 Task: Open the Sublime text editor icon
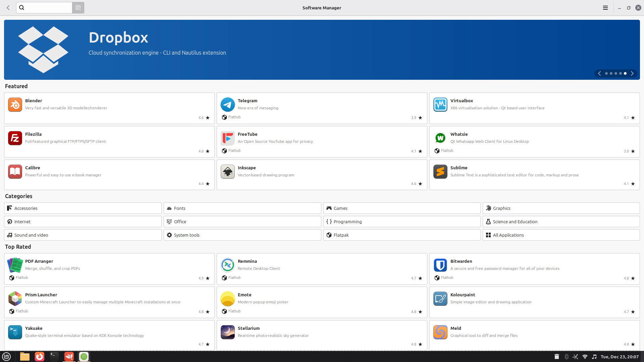coord(440,172)
